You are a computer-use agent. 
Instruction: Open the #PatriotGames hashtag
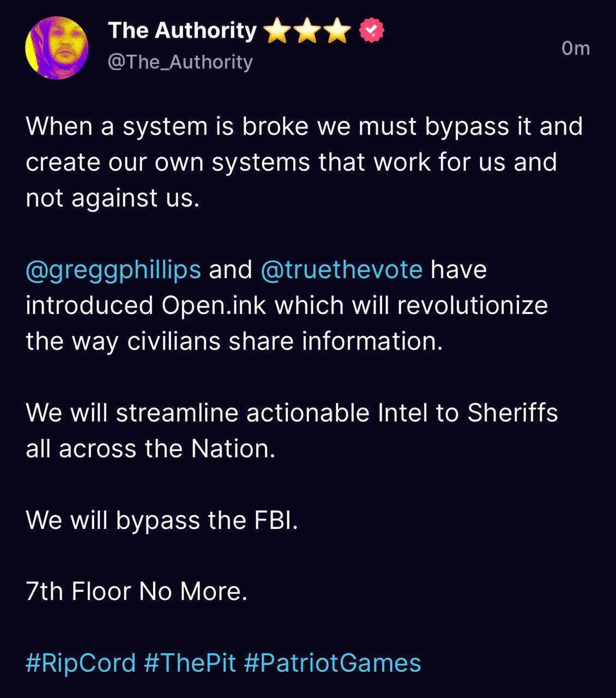click(333, 664)
